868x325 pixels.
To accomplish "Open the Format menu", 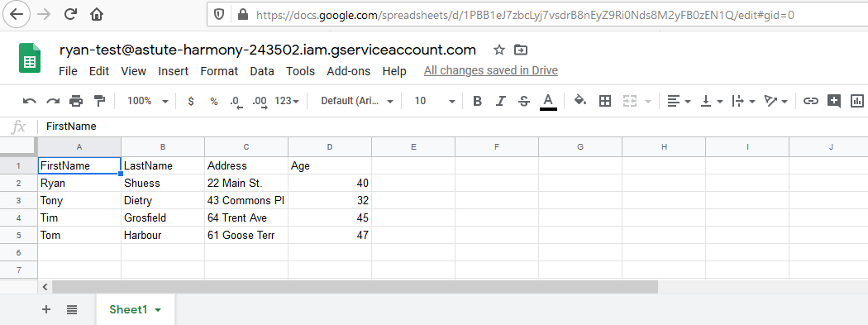I will pyautogui.click(x=219, y=71).
